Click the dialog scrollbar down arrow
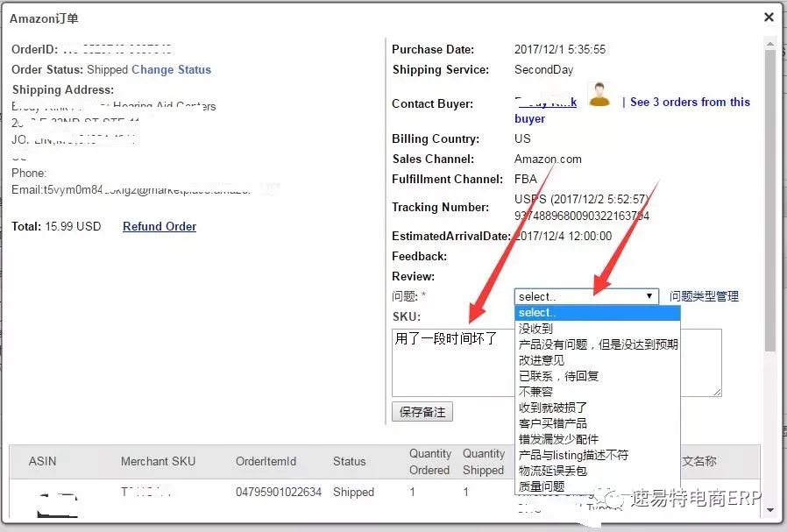Viewport: 787px width, 532px height. tap(770, 510)
